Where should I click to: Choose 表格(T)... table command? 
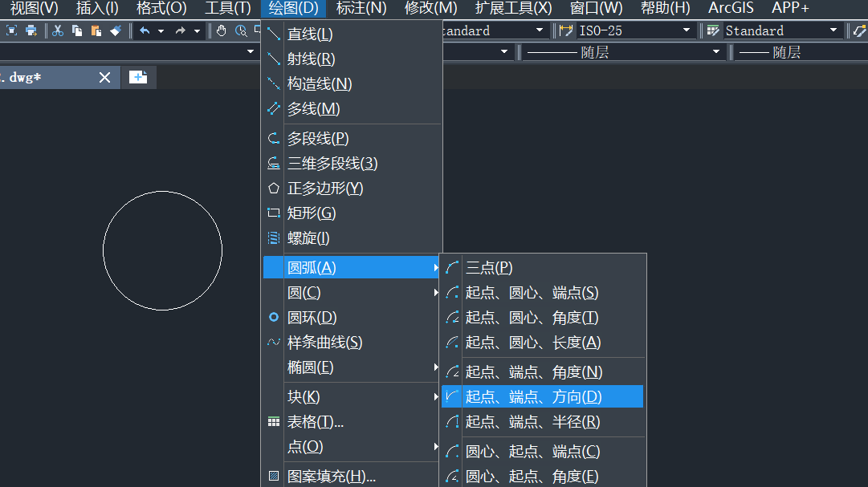pyautogui.click(x=352, y=422)
